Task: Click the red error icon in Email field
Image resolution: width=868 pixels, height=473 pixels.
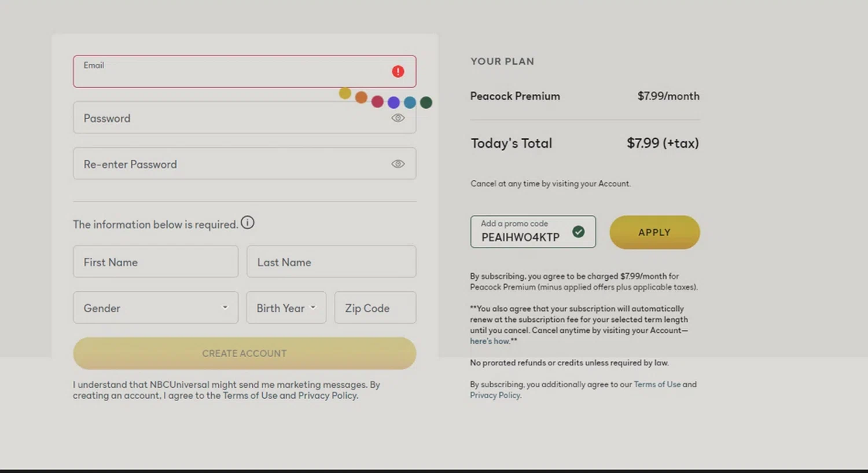Action: 398,71
